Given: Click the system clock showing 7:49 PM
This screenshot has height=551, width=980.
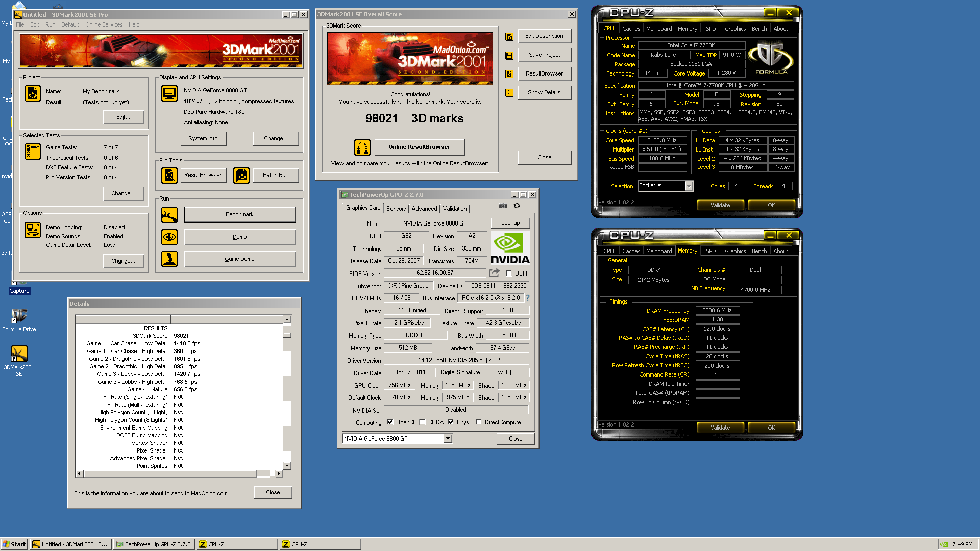Looking at the screenshot, I should tap(962, 544).
